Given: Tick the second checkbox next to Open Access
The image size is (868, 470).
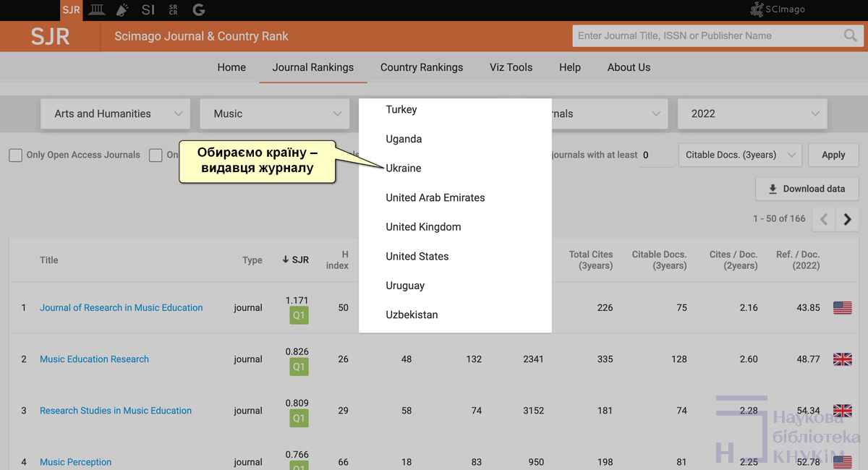Looking at the screenshot, I should (x=156, y=155).
